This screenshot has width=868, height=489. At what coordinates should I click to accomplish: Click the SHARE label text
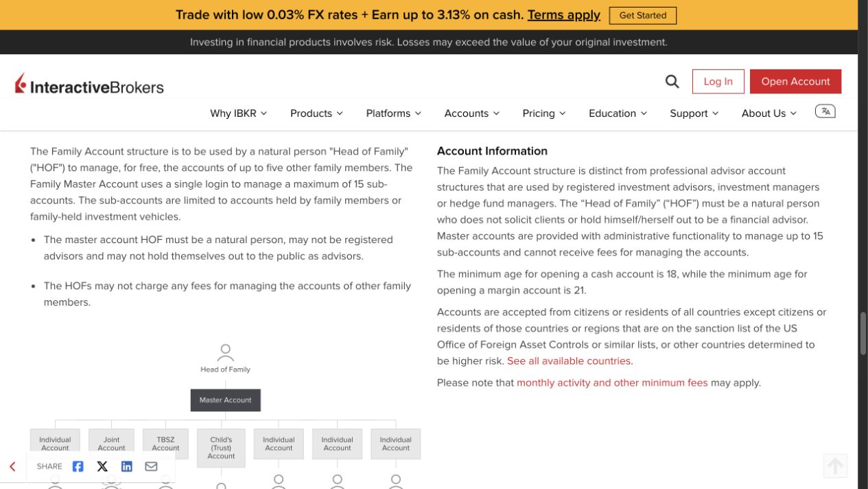(49, 466)
